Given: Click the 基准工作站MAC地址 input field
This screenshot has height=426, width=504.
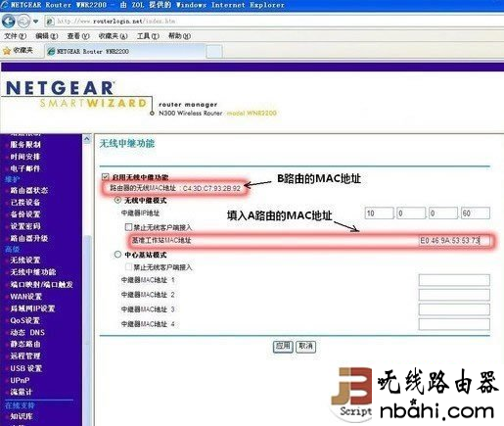Looking at the screenshot, I should [x=454, y=241].
